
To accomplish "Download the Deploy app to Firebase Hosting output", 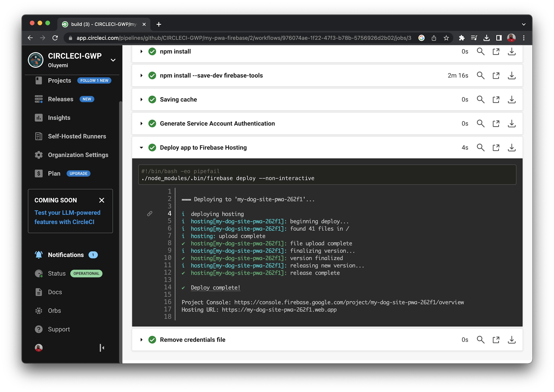I will pyautogui.click(x=512, y=147).
